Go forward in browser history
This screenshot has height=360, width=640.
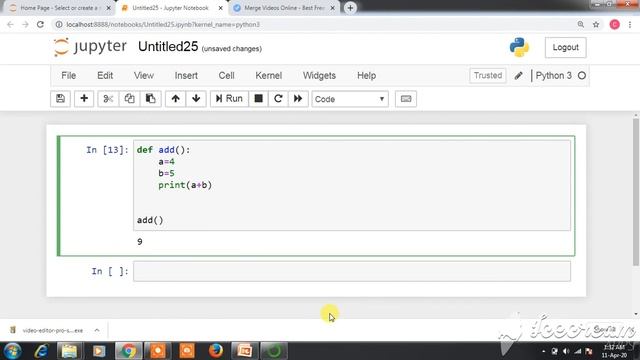[x=25, y=24]
